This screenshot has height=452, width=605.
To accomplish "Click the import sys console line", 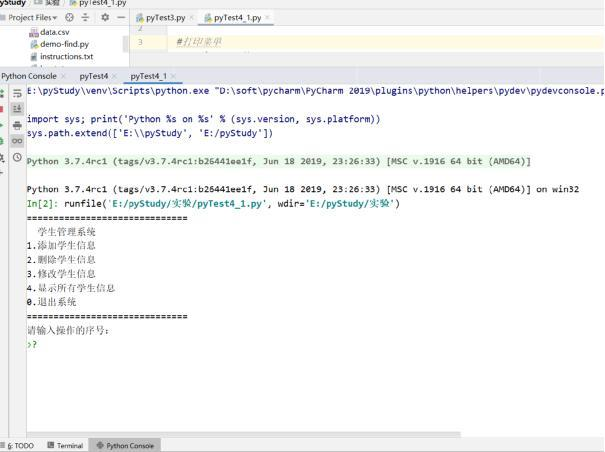I will tap(203, 119).
